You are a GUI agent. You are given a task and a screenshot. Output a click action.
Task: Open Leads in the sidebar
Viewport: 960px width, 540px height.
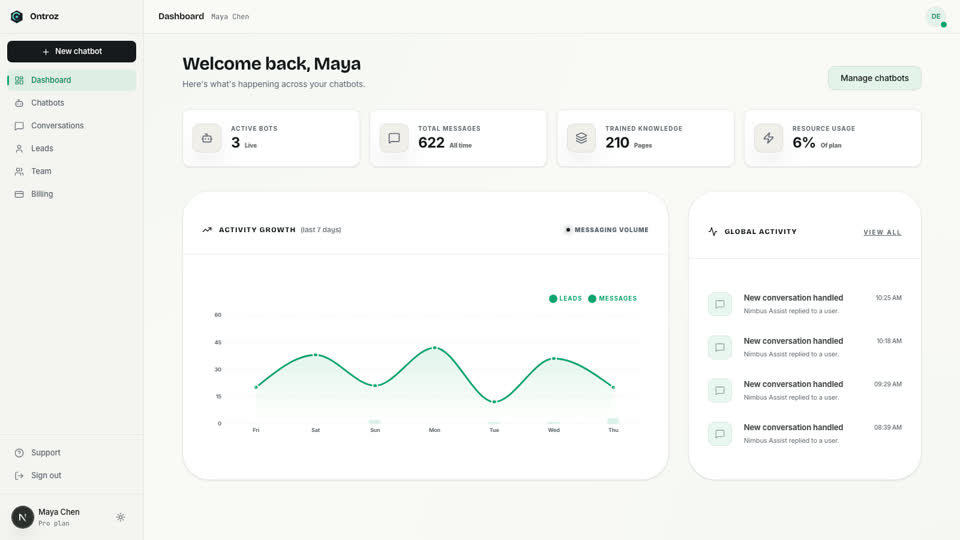[x=72, y=148]
